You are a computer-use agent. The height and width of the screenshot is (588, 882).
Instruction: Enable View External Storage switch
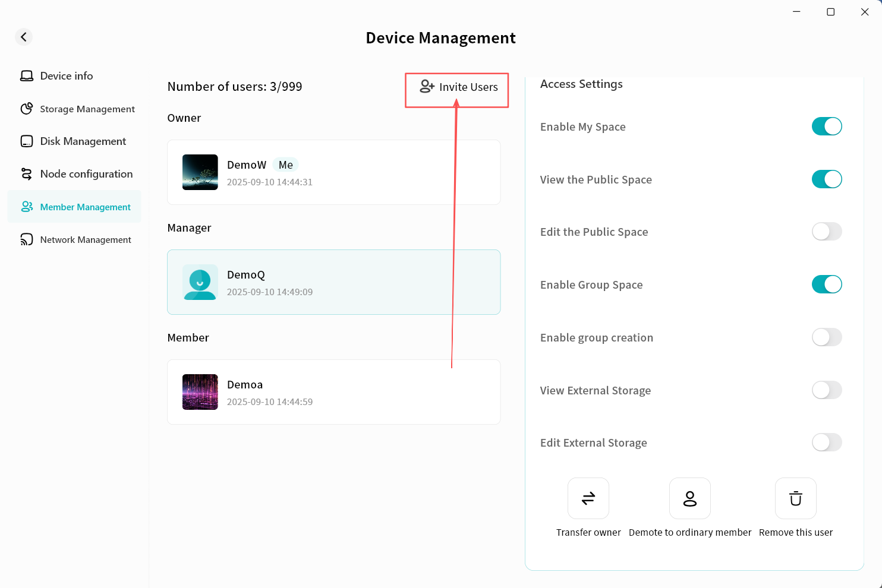[x=827, y=390]
